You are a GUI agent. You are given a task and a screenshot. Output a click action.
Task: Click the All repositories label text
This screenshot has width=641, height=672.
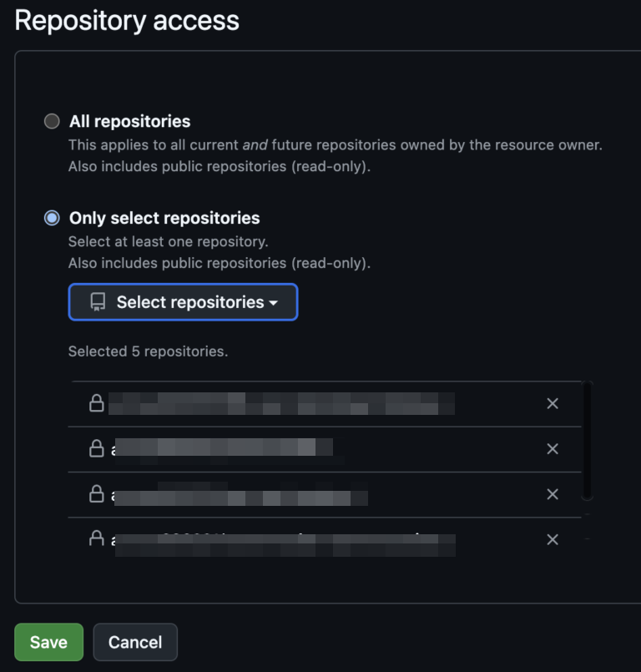[130, 121]
